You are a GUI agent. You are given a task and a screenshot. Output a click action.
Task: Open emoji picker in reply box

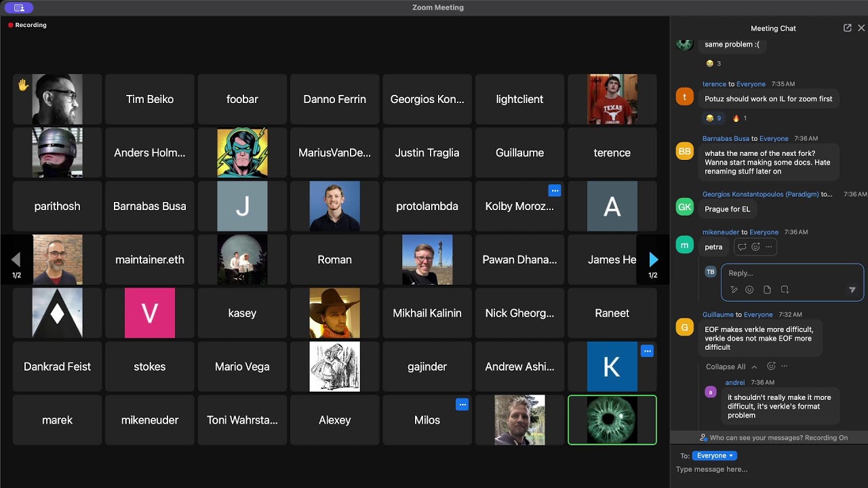[x=749, y=289]
